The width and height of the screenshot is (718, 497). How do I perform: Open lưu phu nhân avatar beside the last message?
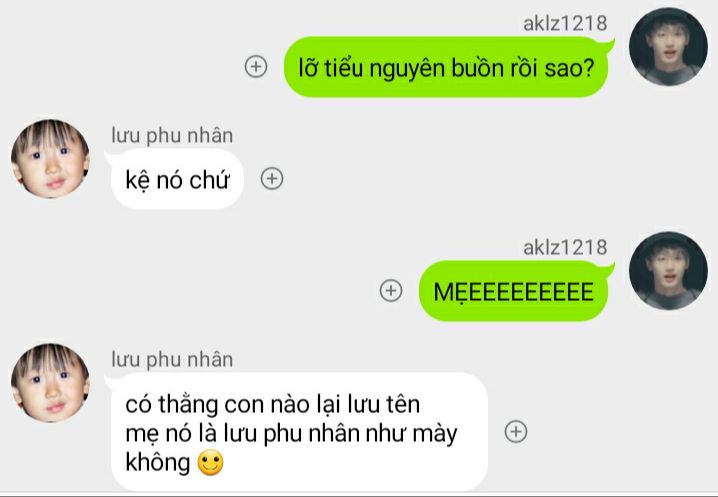tap(50, 383)
